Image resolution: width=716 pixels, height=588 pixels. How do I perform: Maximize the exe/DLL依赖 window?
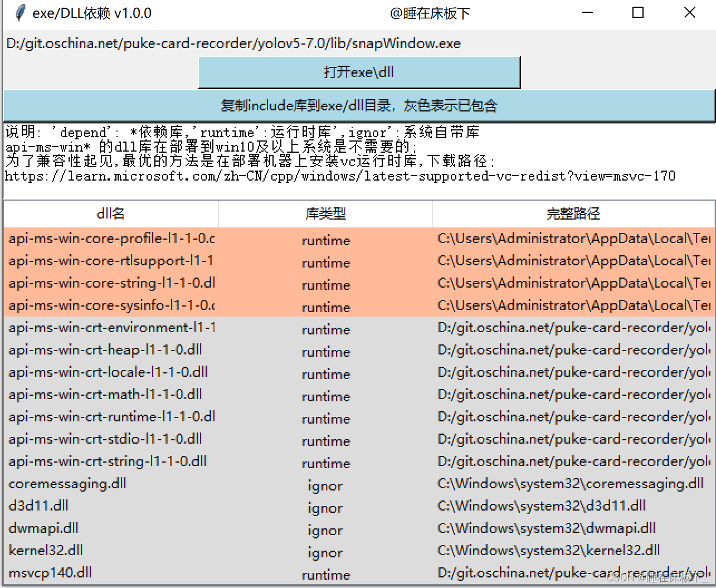tap(639, 13)
